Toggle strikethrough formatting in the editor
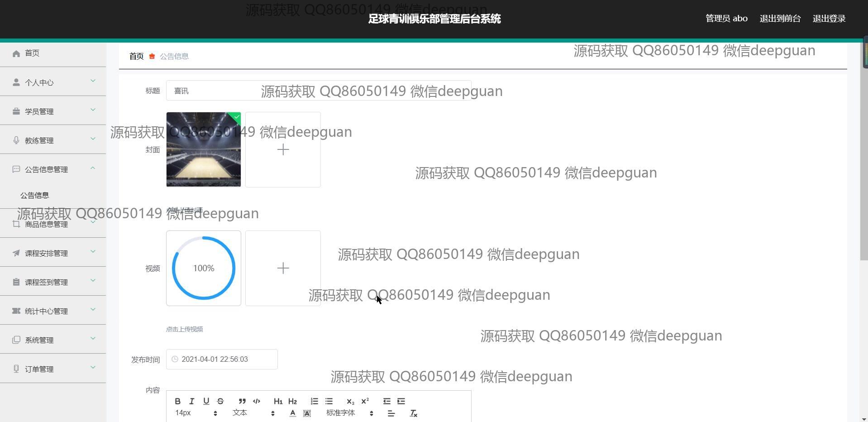Image resolution: width=868 pixels, height=422 pixels. pos(220,401)
